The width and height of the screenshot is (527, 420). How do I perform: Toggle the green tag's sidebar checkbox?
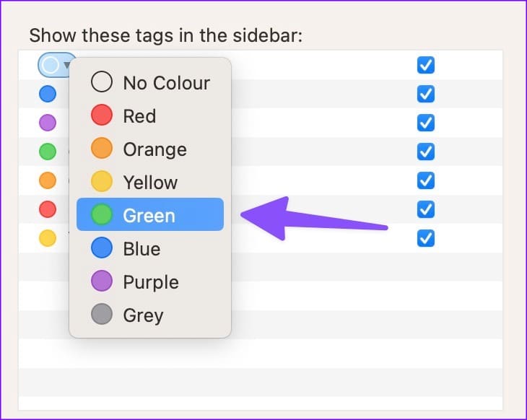426,152
